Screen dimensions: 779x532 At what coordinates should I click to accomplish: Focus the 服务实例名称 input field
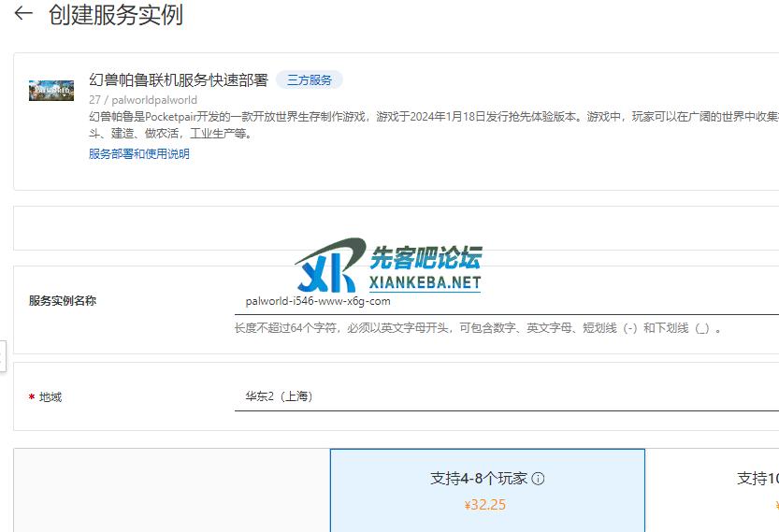[x=505, y=301]
